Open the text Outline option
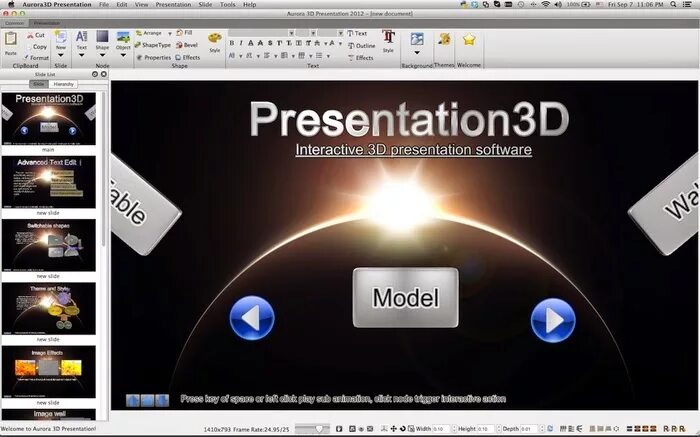The image size is (700, 437). (x=362, y=46)
